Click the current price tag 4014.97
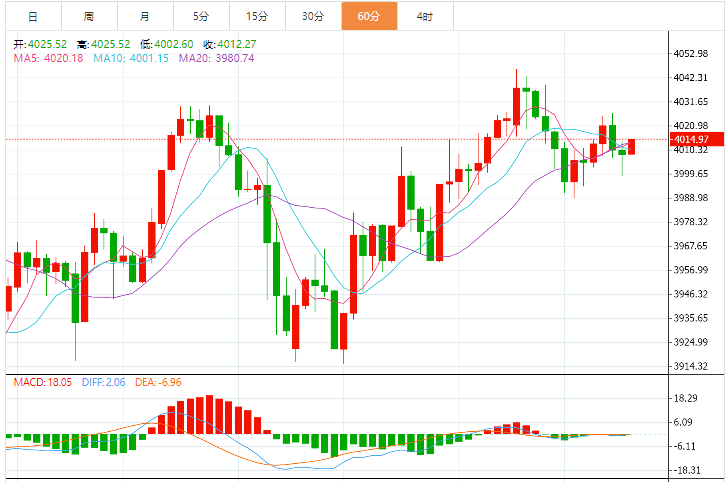This screenshot has height=482, width=725. (691, 139)
